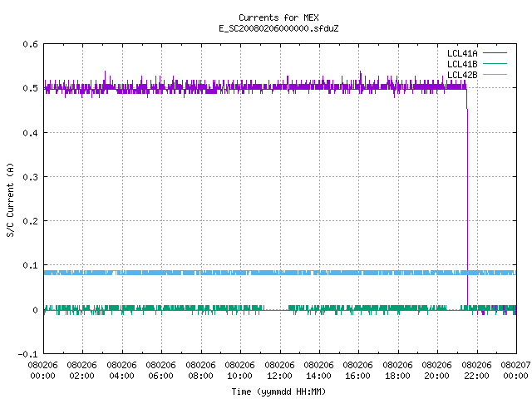Click the green LCL41B legend line sample

[495, 63]
